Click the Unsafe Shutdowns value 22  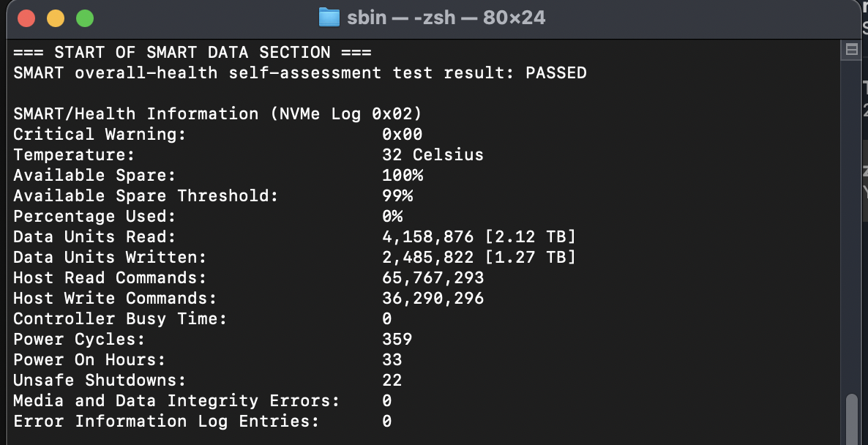pyautogui.click(x=392, y=381)
